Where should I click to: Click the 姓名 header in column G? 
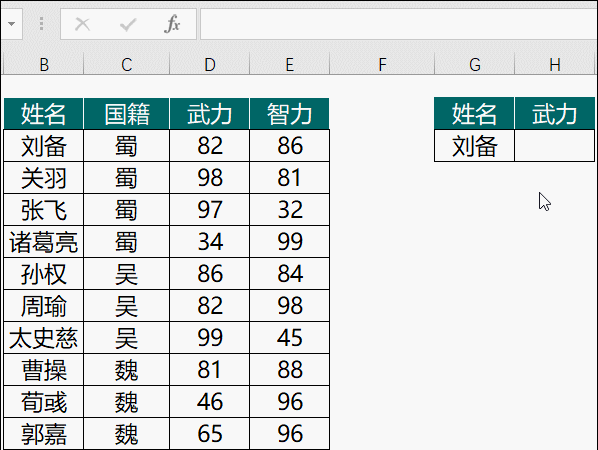pos(474,114)
